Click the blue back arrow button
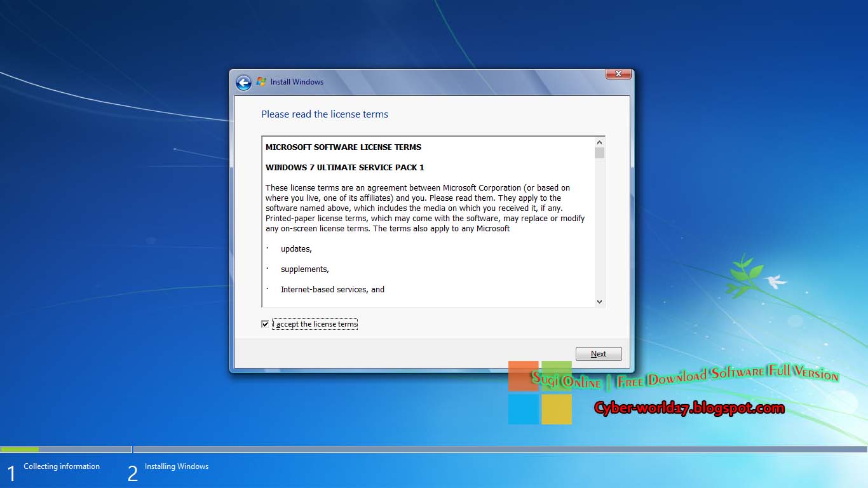The width and height of the screenshot is (868, 488). pyautogui.click(x=243, y=83)
